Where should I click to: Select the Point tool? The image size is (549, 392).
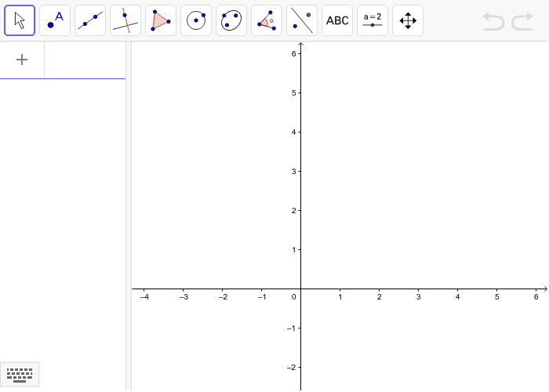point(55,20)
